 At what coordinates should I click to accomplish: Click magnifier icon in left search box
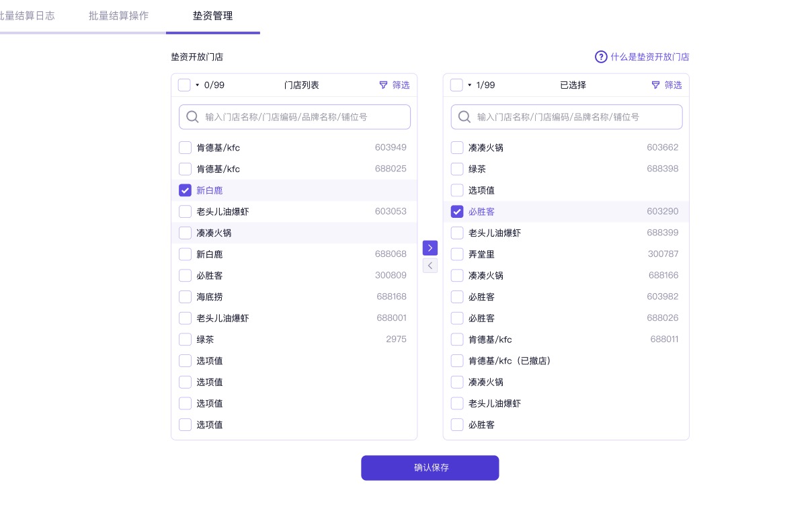pos(192,117)
